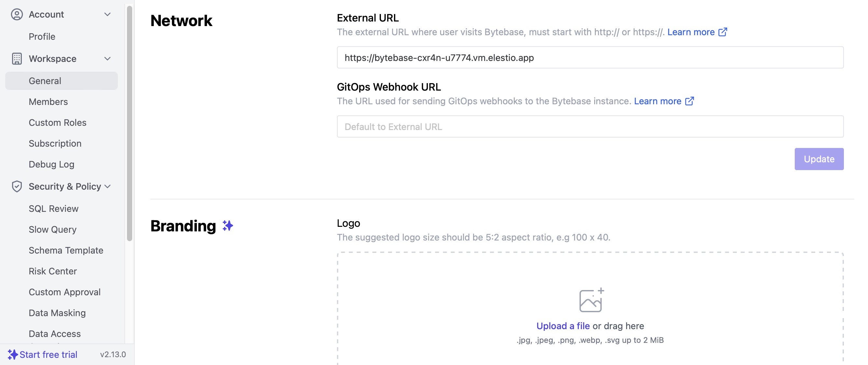Select the SQL Review option
868x365 pixels.
pyautogui.click(x=53, y=208)
